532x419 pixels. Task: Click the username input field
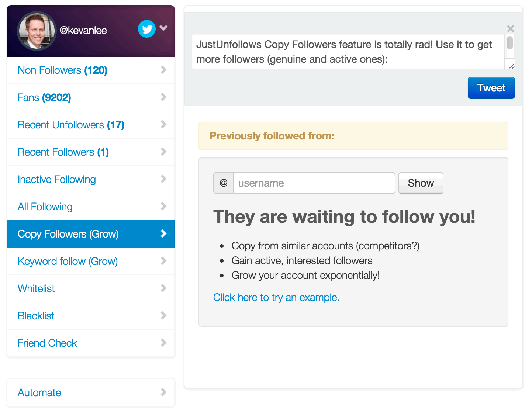[314, 183]
